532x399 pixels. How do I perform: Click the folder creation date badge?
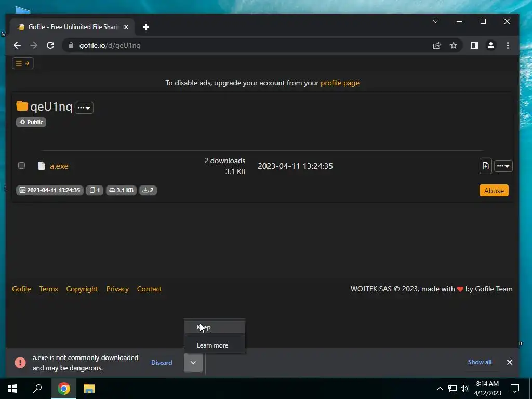pyautogui.click(x=50, y=190)
